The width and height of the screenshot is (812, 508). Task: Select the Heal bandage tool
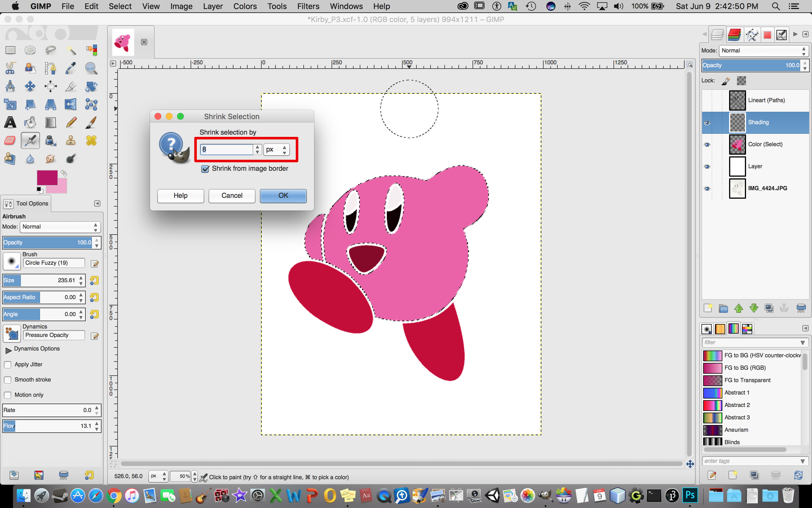coord(91,141)
